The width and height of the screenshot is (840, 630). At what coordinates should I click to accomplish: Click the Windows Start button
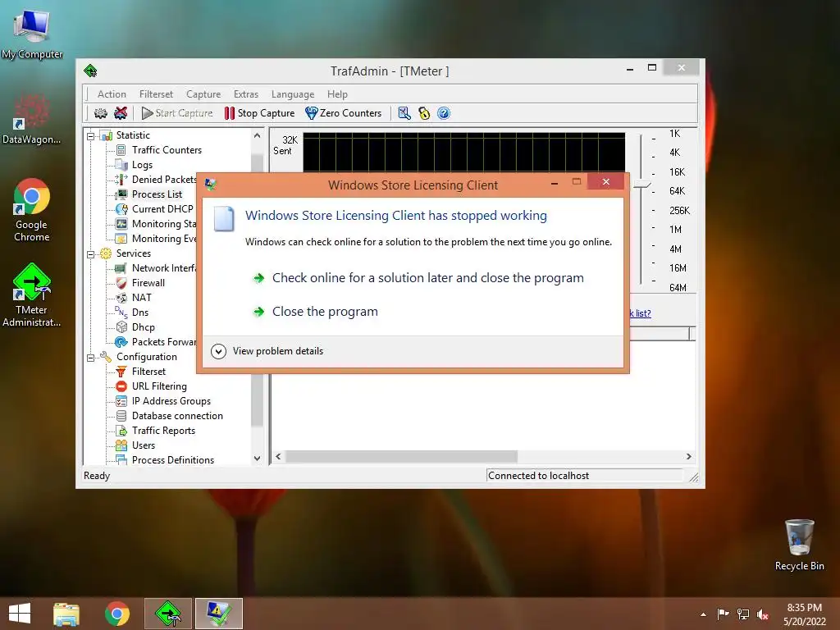pyautogui.click(x=20, y=614)
